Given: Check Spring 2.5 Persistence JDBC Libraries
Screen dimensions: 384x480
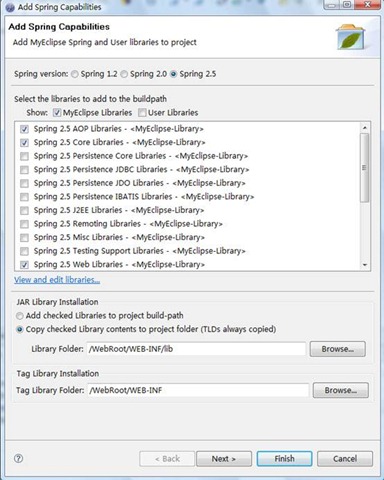Looking at the screenshot, I should click(x=24, y=170).
